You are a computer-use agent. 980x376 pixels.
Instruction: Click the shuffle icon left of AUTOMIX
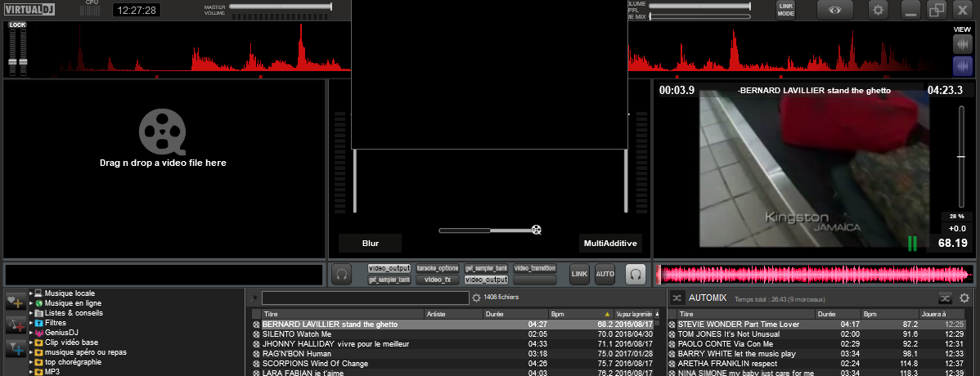[677, 298]
